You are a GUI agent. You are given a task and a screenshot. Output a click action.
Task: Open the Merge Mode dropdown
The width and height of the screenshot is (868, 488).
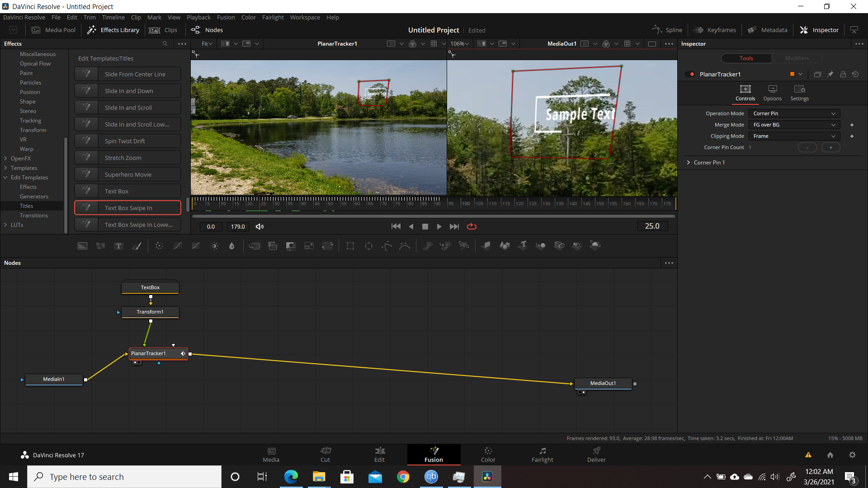[x=794, y=125]
